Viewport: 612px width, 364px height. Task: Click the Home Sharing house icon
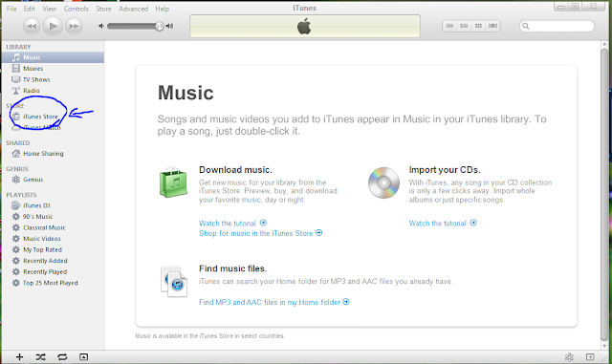15,153
